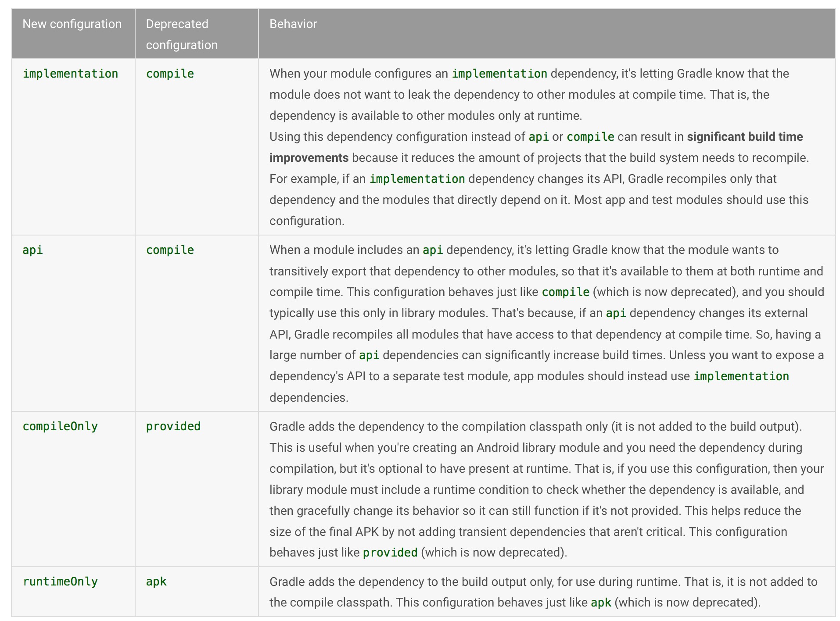
Task: Click apk in "behaves just like apk"
Action: 601,603
